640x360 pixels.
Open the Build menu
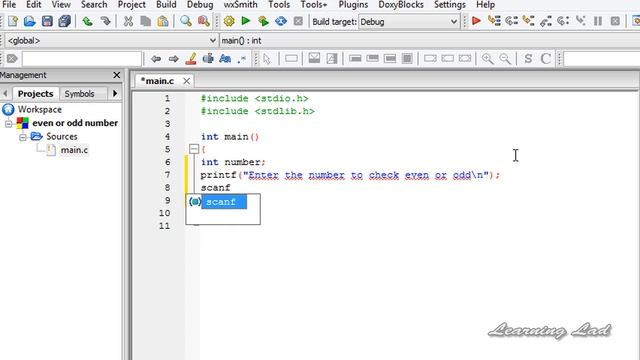166,5
